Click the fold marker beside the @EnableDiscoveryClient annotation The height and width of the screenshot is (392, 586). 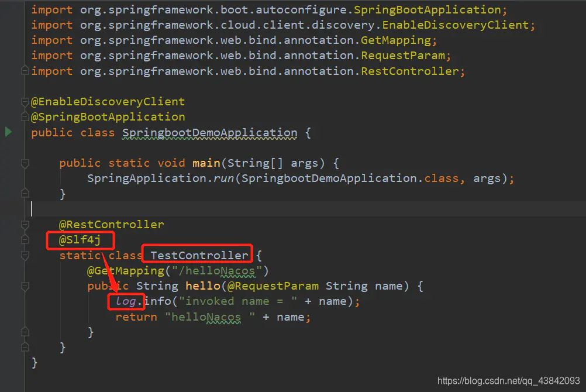coord(25,102)
